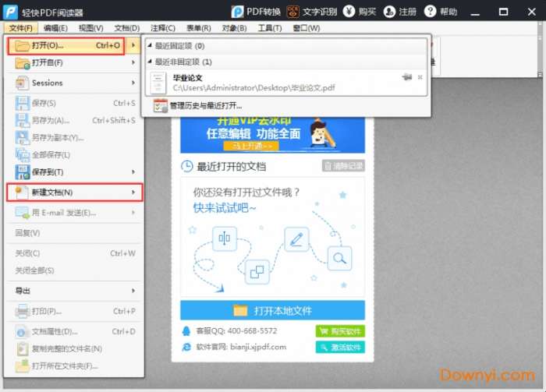Screen dimensions: 546x392
Task: Expand the 导出 submenu arrow
Action: pyautogui.click(x=133, y=291)
